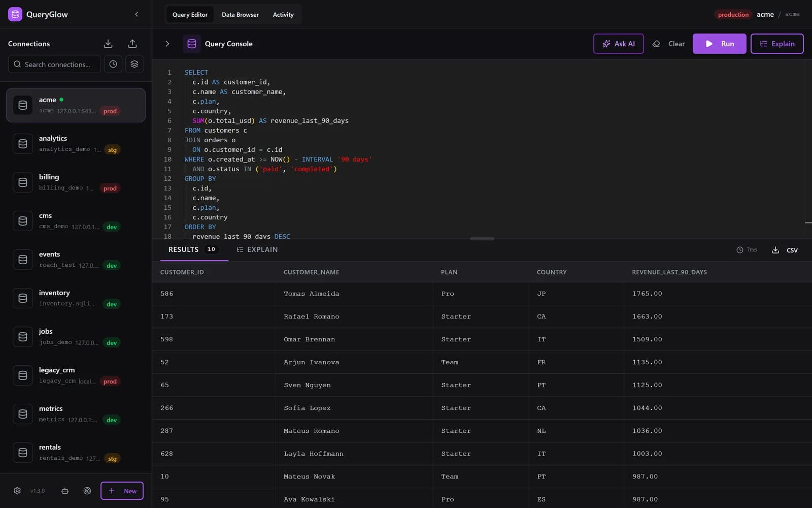
Task: Select the metrics connection database icon
Action: tap(23, 414)
